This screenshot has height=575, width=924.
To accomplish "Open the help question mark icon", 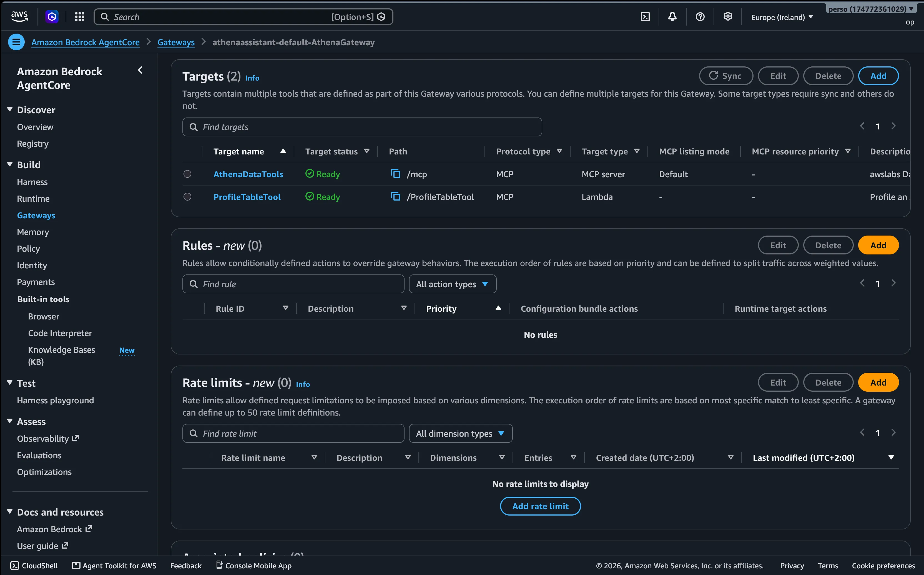I will click(700, 17).
